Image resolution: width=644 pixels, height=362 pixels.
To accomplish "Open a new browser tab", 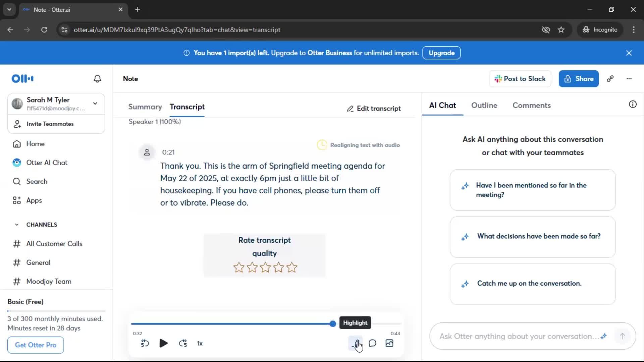I will [x=138, y=9].
